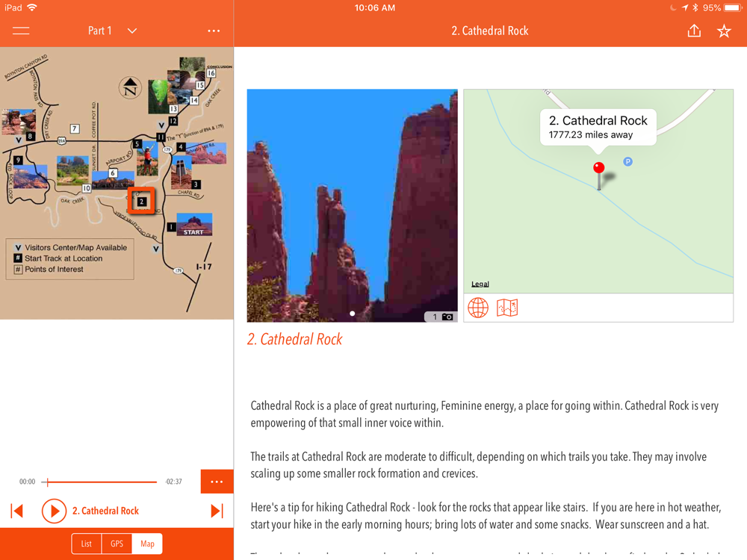The height and width of the screenshot is (560, 747).
Task: Select map marker 9 on Red Rock Loop
Action: click(x=18, y=160)
